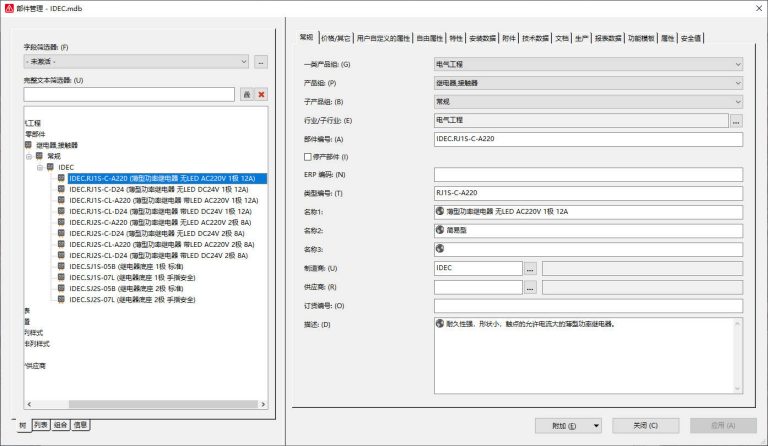Click the part icon of IDEC.SJ1S-05B row
The image size is (768, 446).
pos(61,266)
